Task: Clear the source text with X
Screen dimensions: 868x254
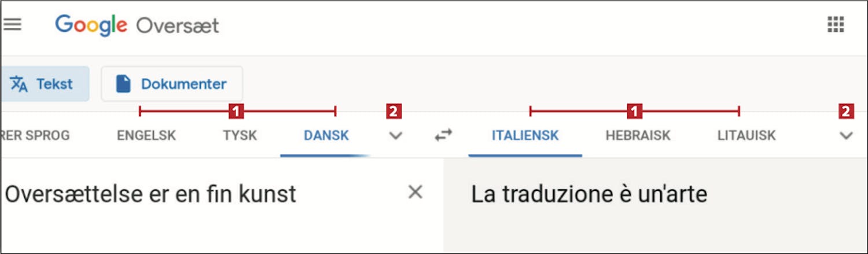Action: point(415,192)
